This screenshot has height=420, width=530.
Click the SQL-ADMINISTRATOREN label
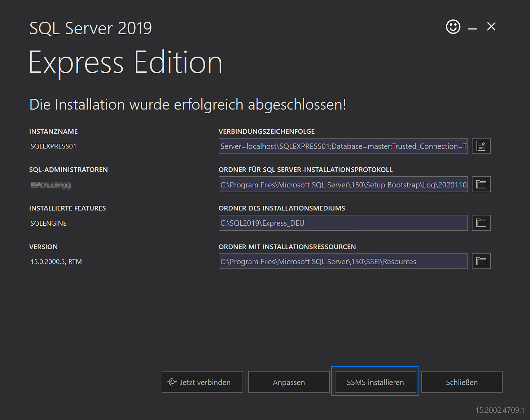69,170
